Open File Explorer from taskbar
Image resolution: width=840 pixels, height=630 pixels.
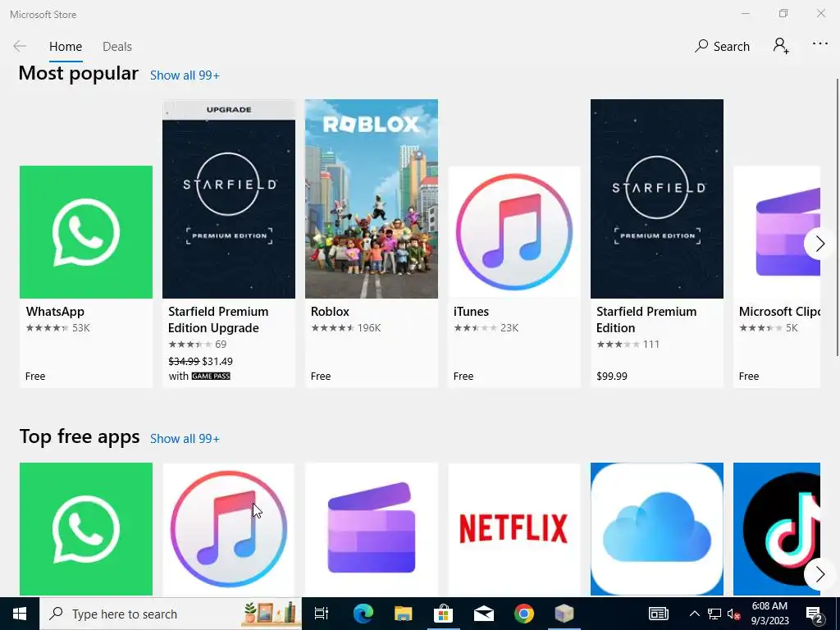(x=403, y=614)
